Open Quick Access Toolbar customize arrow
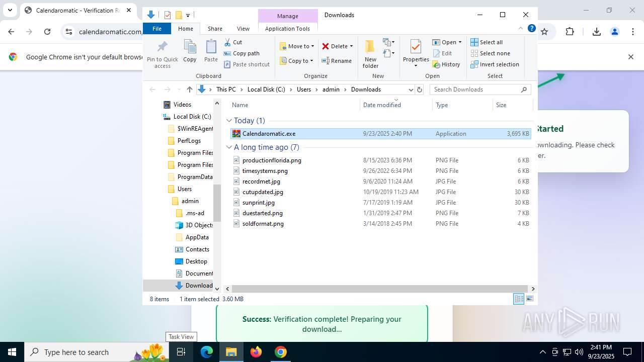Screen dimensions: 644x362 point(188,15)
